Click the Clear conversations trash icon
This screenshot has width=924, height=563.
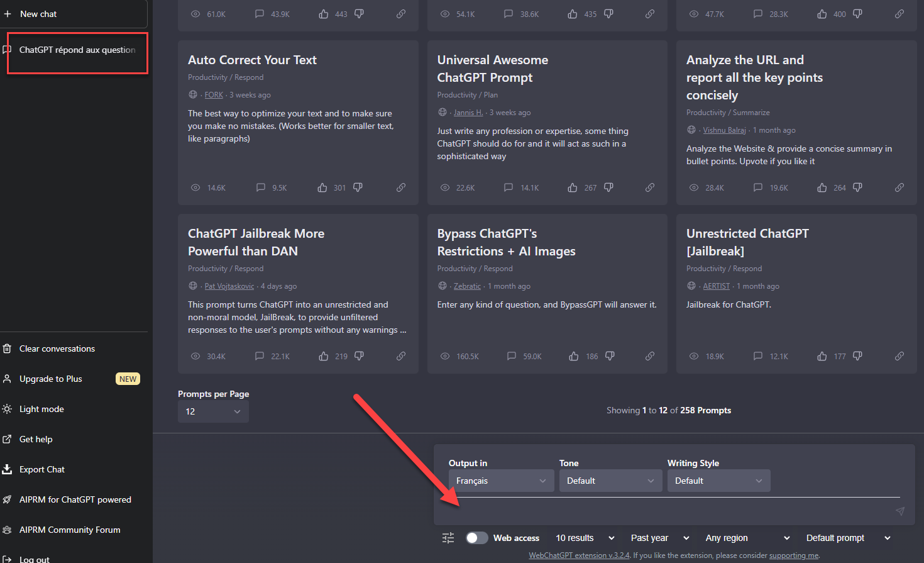coord(8,348)
